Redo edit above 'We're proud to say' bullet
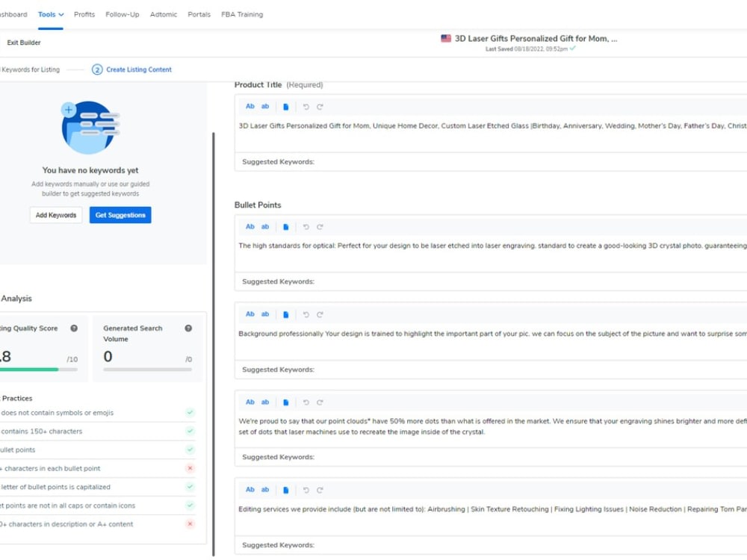This screenshot has width=747, height=560. click(x=320, y=402)
